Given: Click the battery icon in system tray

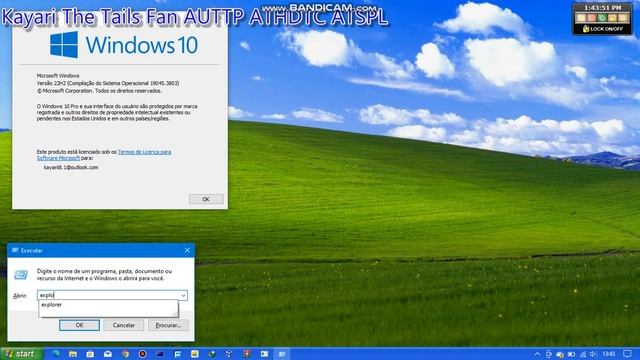Looking at the screenshot, I should 571,354.
